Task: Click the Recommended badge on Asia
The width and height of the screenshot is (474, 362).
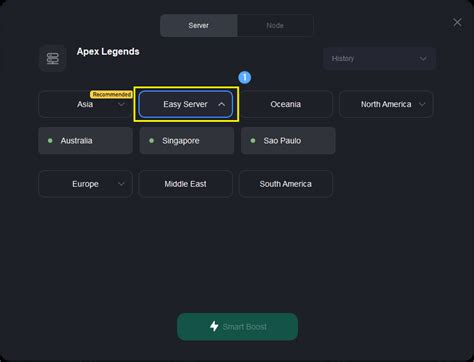Action: click(112, 94)
